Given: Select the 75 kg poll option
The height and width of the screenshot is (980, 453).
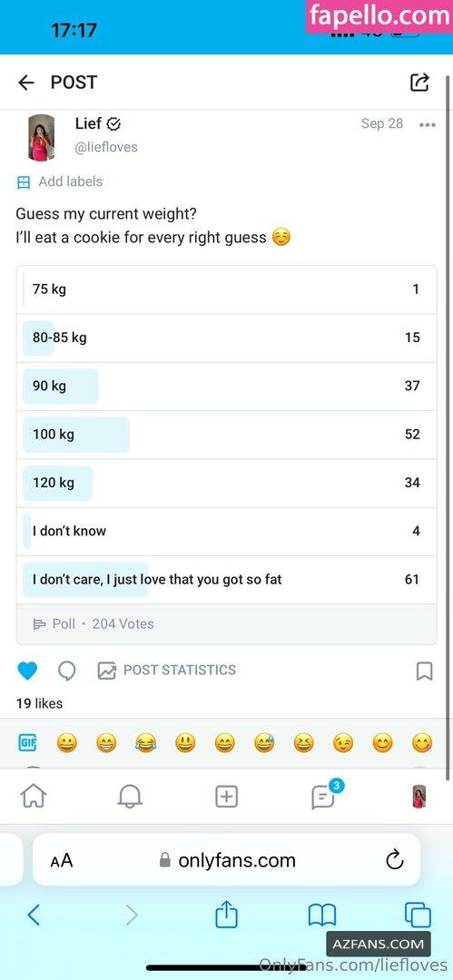Looking at the screenshot, I should tap(227, 289).
